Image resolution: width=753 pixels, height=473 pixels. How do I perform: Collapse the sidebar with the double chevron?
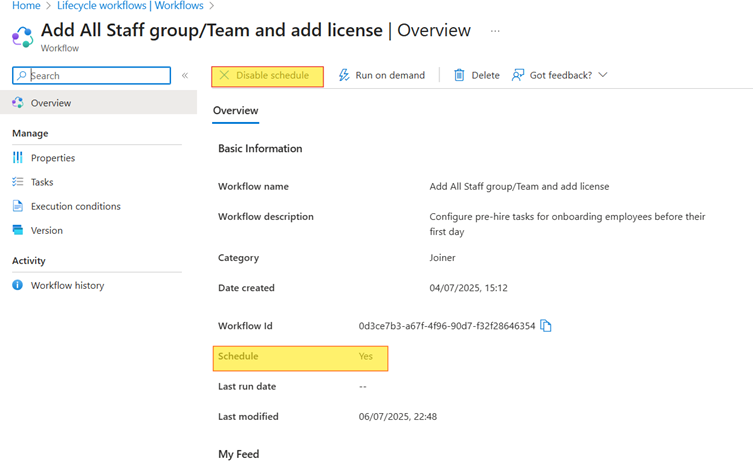pyautogui.click(x=185, y=76)
